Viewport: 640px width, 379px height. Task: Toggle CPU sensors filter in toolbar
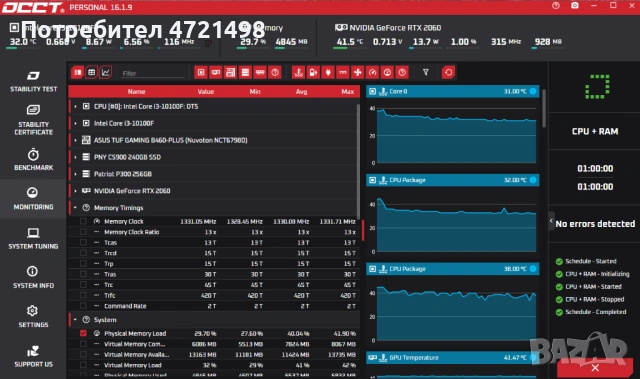click(201, 73)
